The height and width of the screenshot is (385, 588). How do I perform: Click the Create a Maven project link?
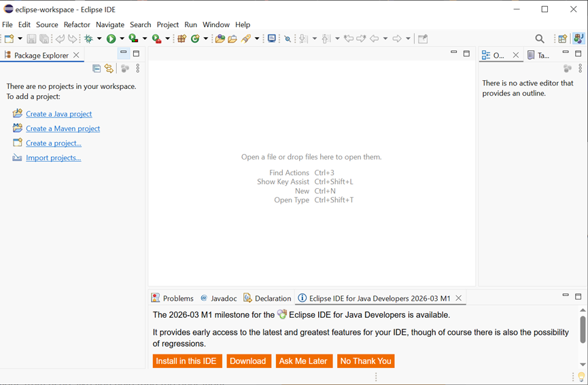(x=63, y=128)
